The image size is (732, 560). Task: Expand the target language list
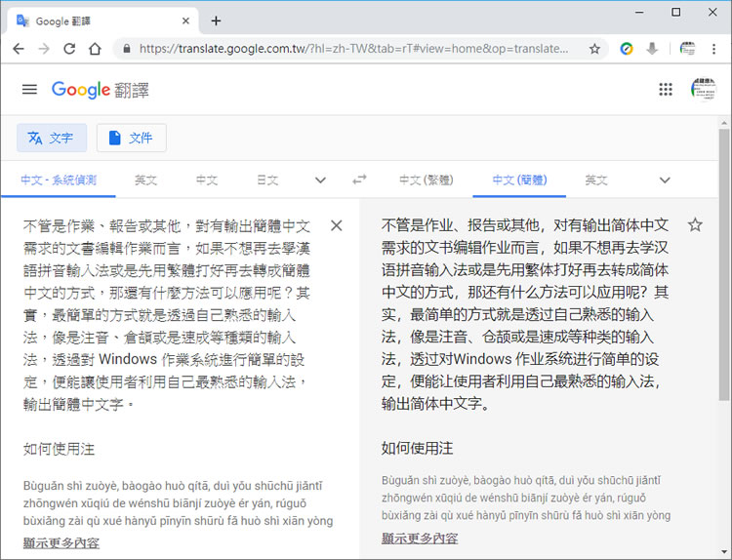click(x=665, y=180)
